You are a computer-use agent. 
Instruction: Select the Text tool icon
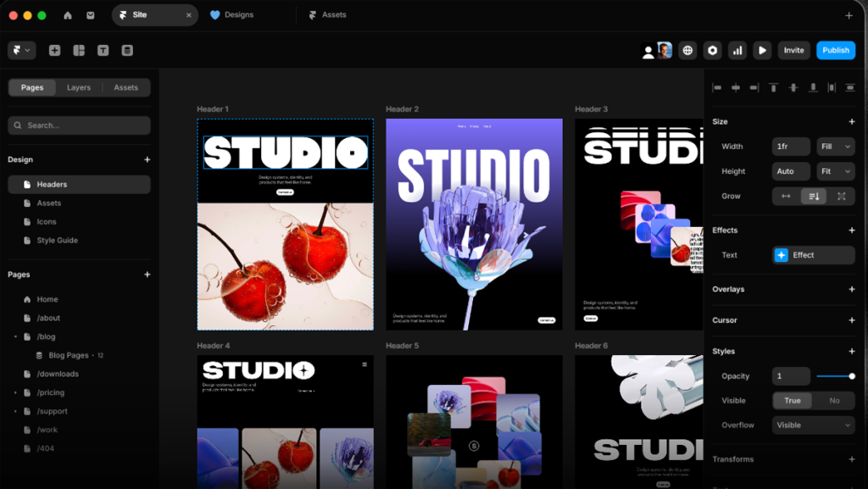point(103,51)
